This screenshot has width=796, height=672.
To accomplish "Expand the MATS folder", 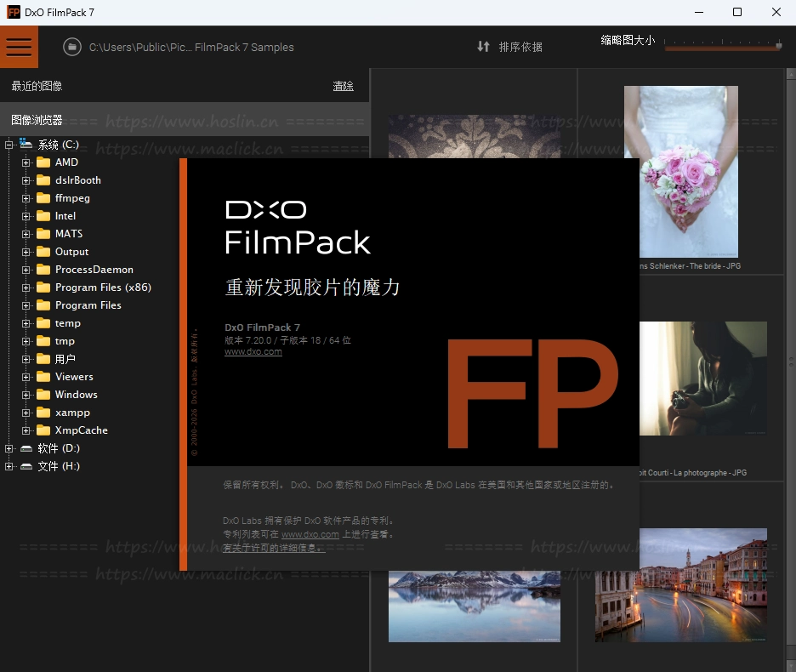I will (x=26, y=234).
